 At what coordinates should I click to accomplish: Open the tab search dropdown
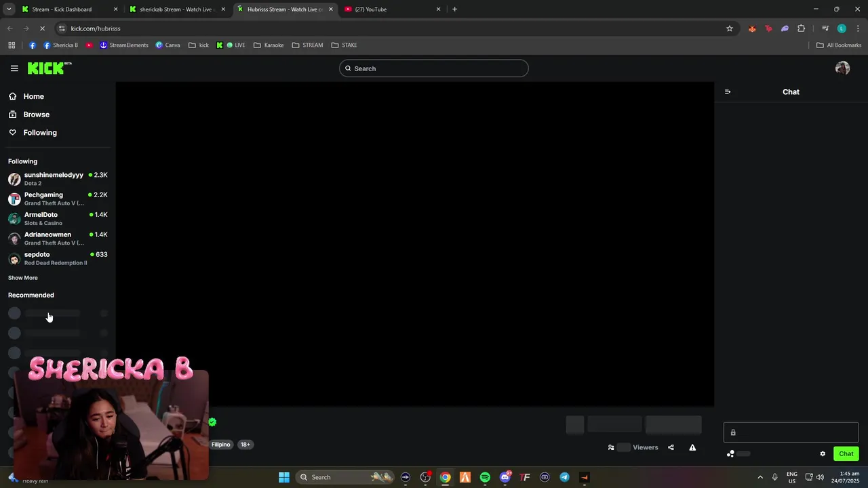tap(9, 9)
